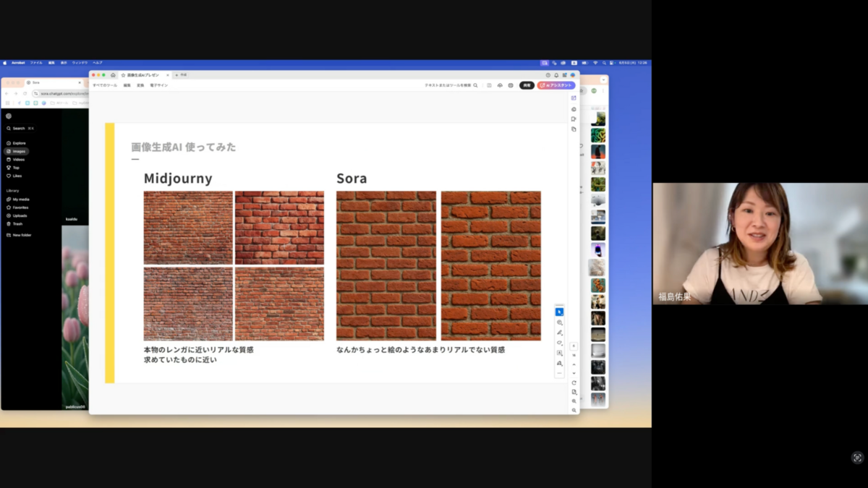Click the dropdown chevron atop right browser window
The image size is (868, 488).
(x=603, y=80)
